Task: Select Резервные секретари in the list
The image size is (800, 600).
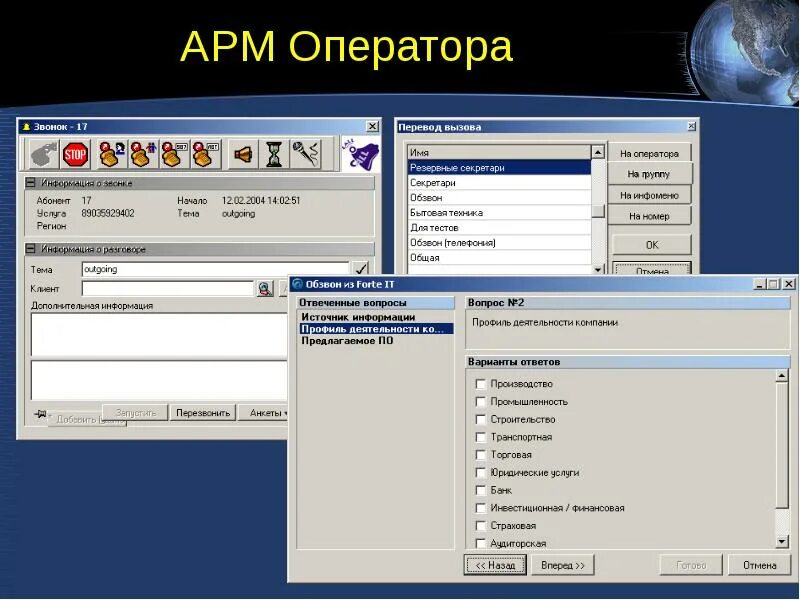Action: [x=499, y=167]
